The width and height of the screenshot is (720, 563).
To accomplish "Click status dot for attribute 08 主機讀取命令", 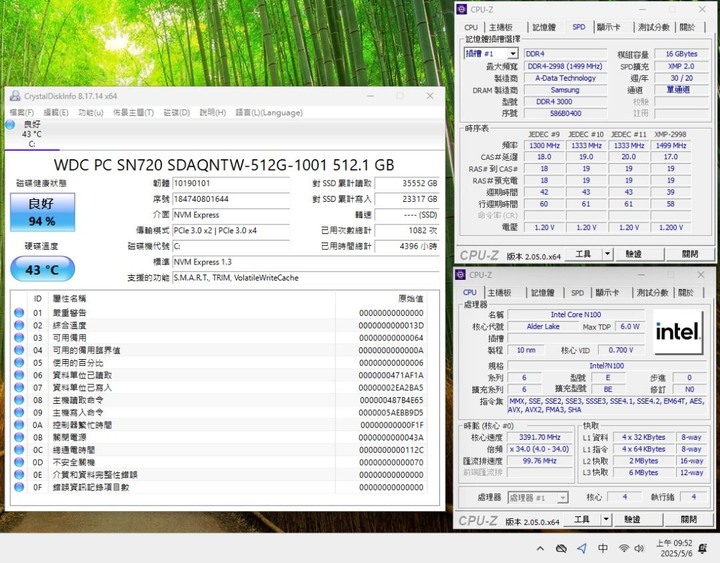I will (19, 400).
